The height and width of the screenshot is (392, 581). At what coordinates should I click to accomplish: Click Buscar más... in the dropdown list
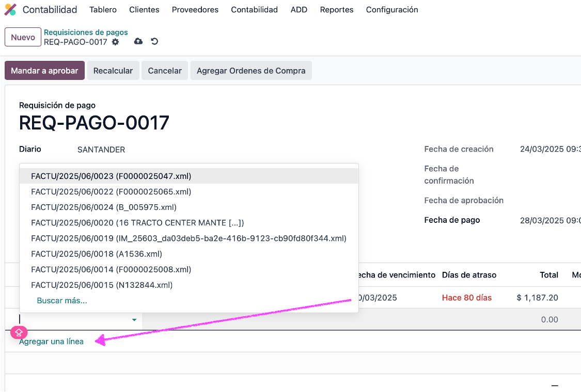(x=62, y=301)
